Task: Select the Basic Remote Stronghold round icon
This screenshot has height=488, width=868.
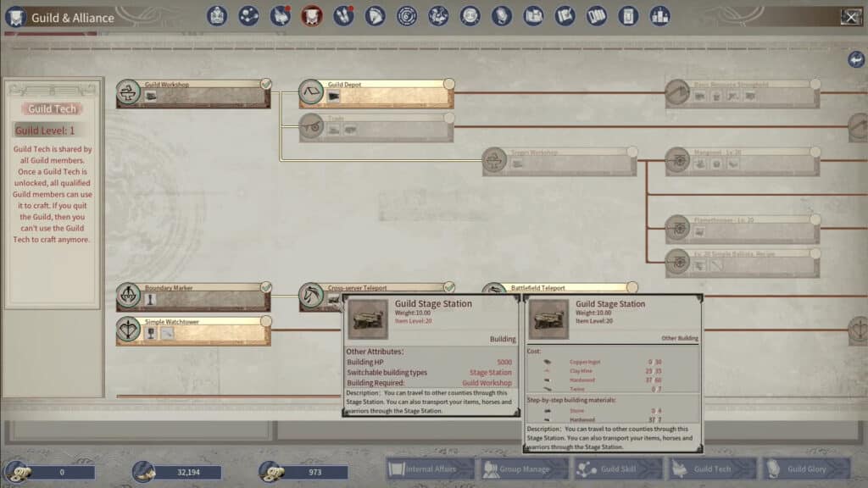Action: coord(677,91)
